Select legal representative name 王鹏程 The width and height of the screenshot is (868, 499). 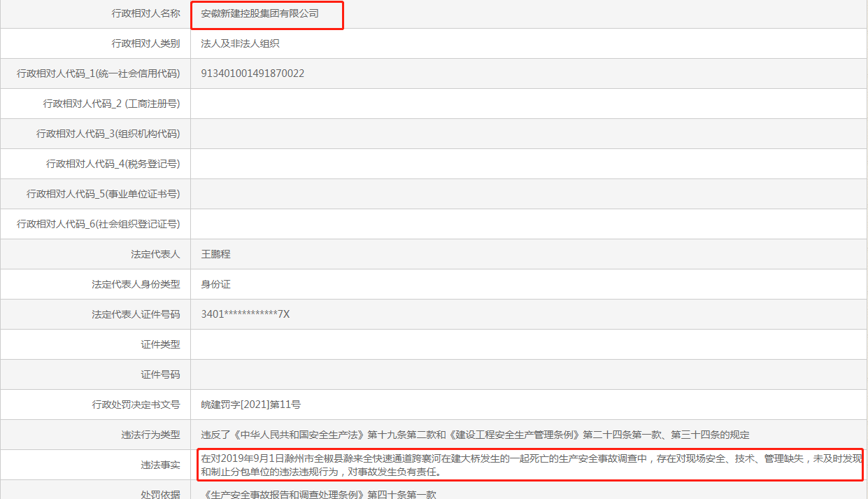[215, 254]
